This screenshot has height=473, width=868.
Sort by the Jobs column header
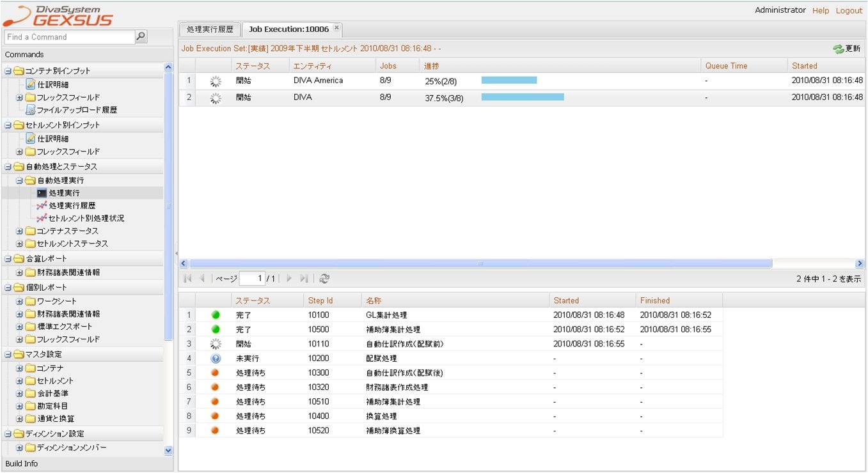point(397,66)
